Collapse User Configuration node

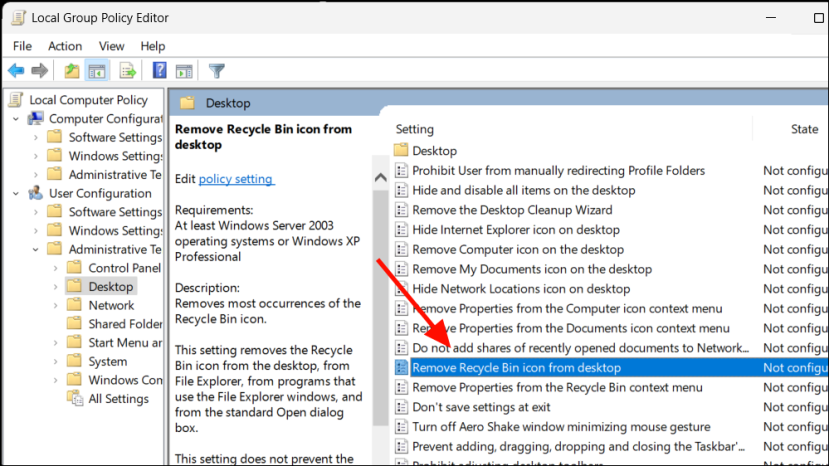pyautogui.click(x=16, y=193)
